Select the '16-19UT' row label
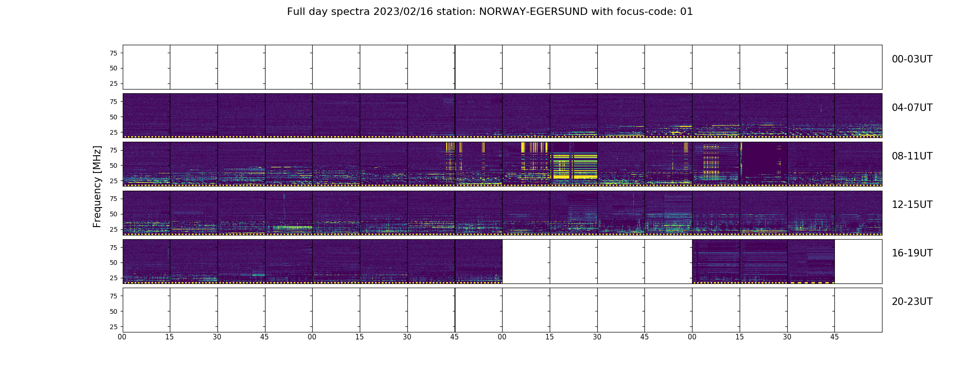980x373 pixels. tap(912, 253)
